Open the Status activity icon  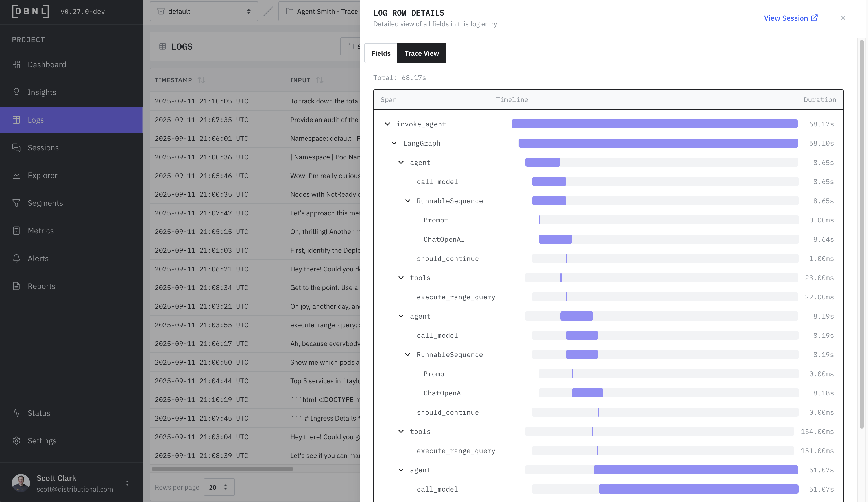click(16, 413)
